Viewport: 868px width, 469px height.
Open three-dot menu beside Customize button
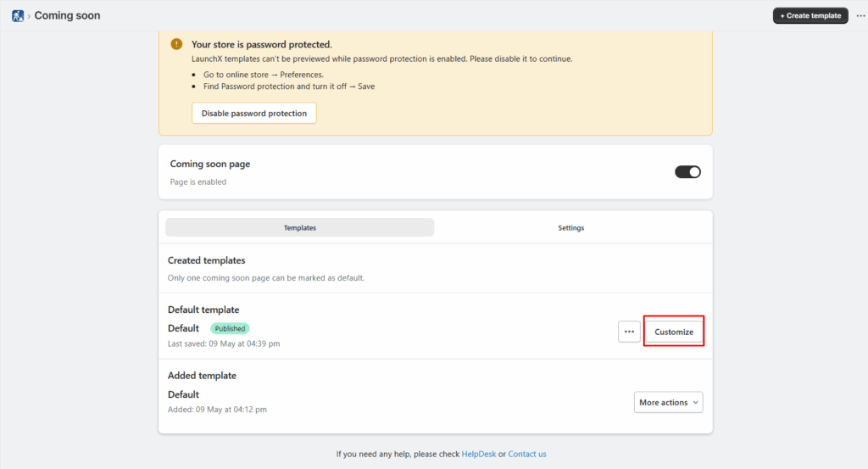point(628,332)
